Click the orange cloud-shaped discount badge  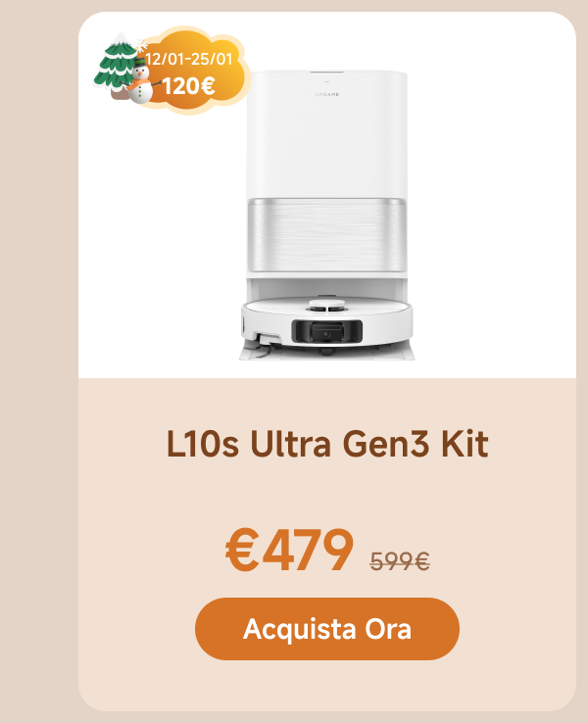196,72
